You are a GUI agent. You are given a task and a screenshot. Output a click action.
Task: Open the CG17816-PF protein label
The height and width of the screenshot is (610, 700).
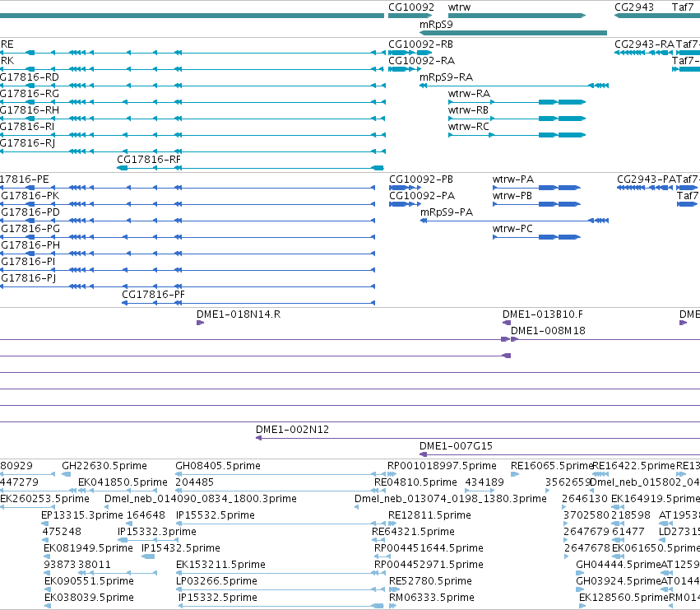153,295
